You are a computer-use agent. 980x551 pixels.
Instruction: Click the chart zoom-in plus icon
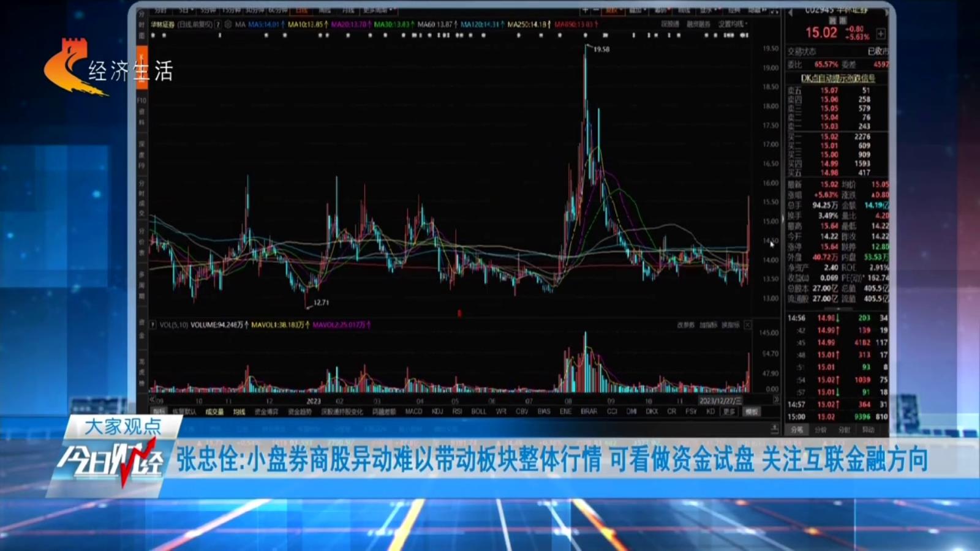[x=585, y=10]
